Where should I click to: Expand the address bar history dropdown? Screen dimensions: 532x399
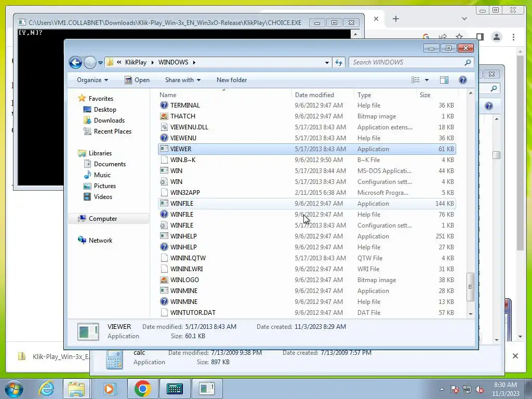coord(327,62)
